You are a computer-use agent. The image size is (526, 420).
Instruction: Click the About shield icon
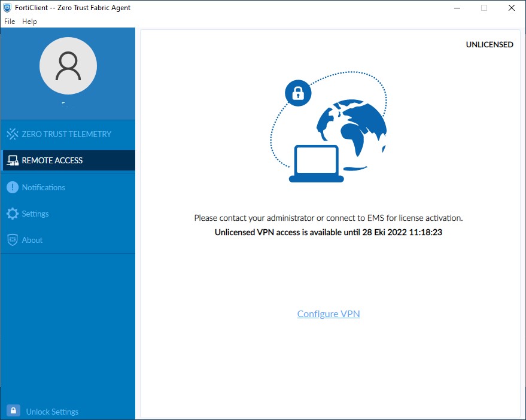click(x=13, y=240)
